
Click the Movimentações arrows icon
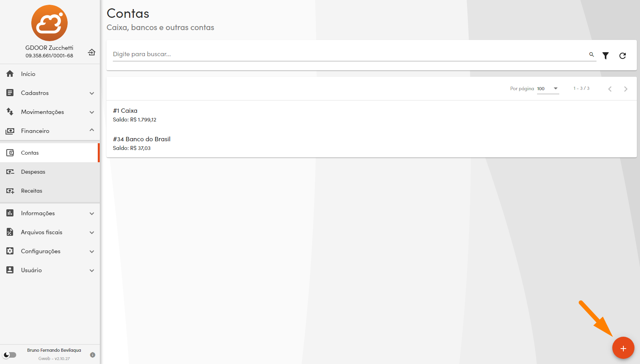(x=10, y=112)
